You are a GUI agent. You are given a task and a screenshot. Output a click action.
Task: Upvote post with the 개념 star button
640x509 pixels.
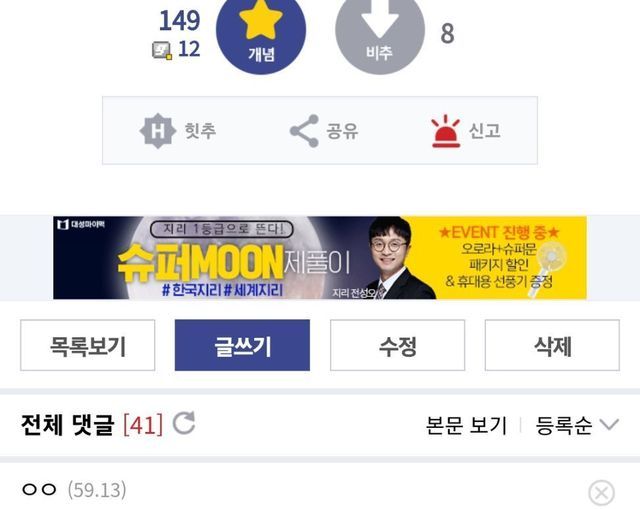pos(261,32)
